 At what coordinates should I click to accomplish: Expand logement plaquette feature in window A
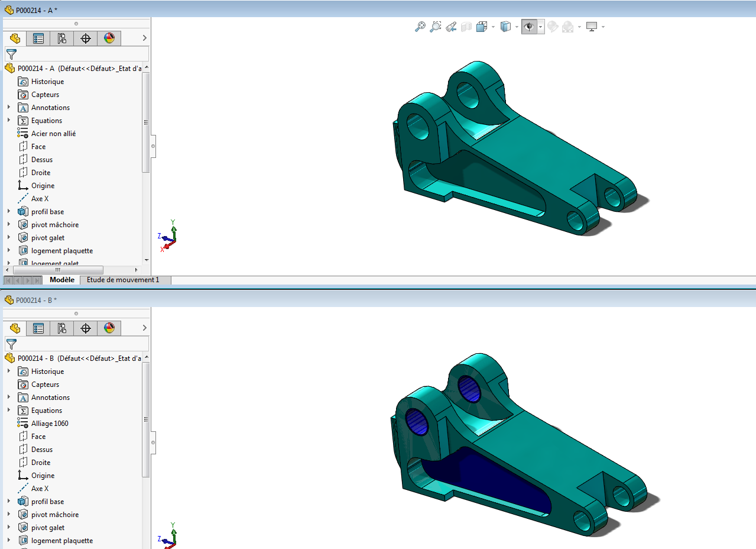(9, 251)
